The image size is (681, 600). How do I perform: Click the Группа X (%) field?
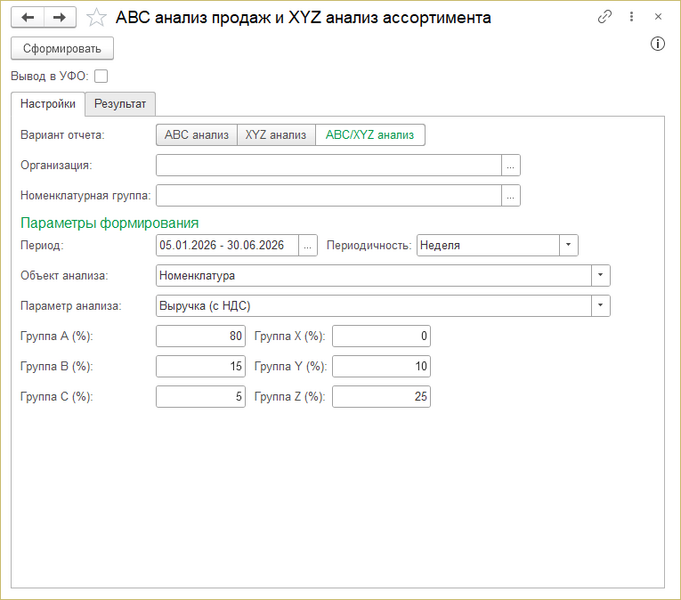381,336
